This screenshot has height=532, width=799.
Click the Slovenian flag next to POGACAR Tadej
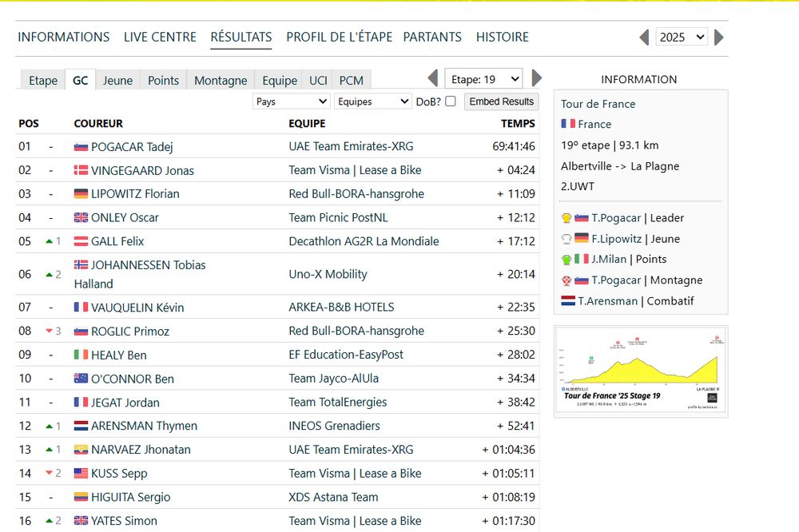pyautogui.click(x=81, y=147)
